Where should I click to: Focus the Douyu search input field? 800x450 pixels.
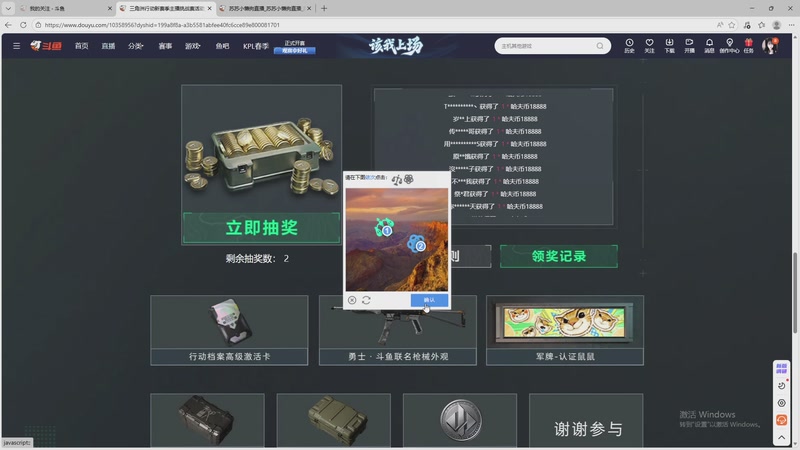pos(546,46)
